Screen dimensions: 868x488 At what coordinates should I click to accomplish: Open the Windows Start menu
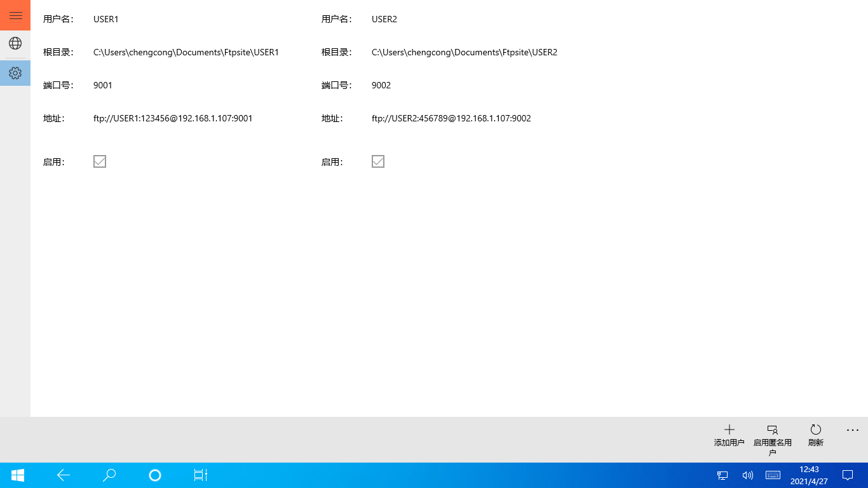(18, 475)
